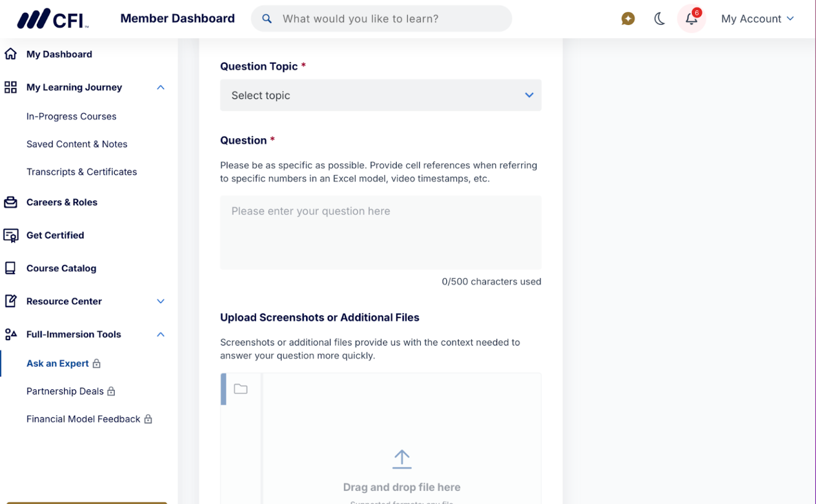Open Transcripts & Certificates
This screenshot has height=504, width=816.
point(82,172)
